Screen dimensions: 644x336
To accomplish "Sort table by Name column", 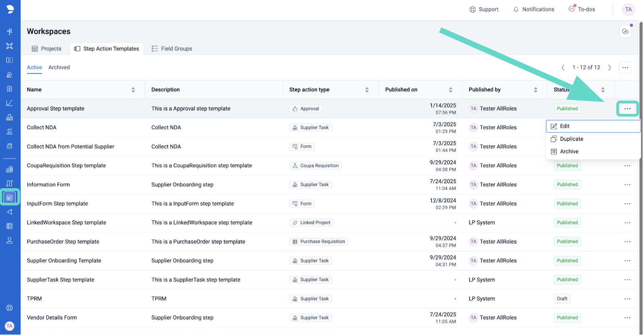I will (133, 90).
